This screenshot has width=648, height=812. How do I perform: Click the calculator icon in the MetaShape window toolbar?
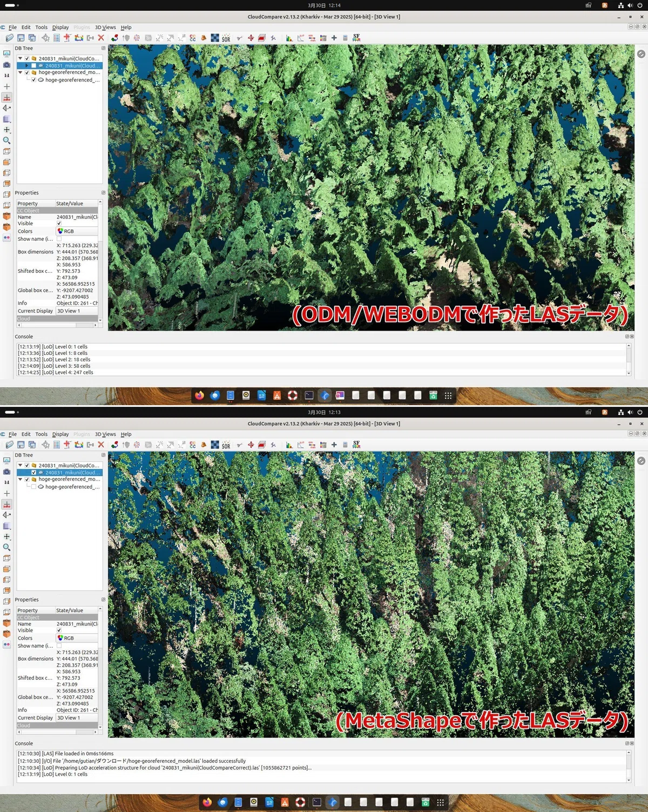point(345,445)
